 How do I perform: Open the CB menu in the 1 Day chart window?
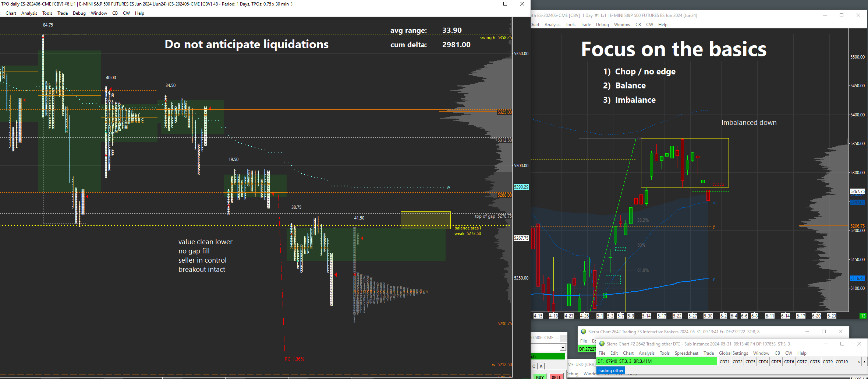638,25
